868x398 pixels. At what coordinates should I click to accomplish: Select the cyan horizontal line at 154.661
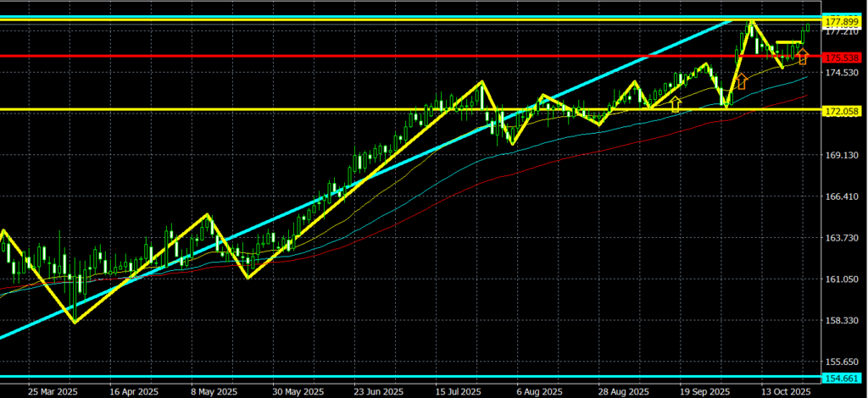point(339,376)
